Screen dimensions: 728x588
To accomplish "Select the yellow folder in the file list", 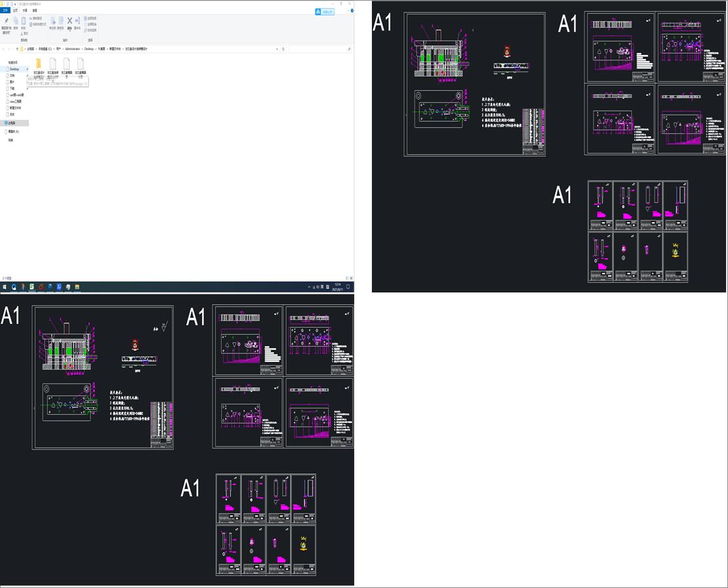I will pyautogui.click(x=39, y=64).
